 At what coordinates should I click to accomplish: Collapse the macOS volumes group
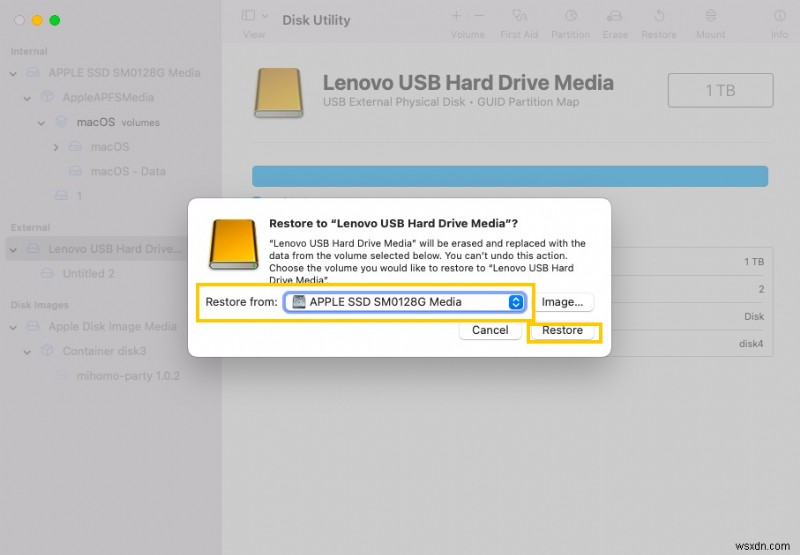41,123
